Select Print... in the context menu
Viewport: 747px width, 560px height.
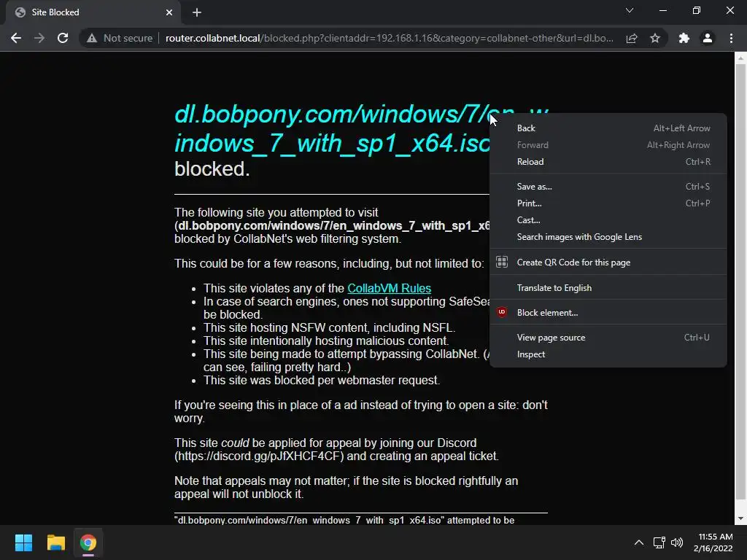tap(608, 203)
